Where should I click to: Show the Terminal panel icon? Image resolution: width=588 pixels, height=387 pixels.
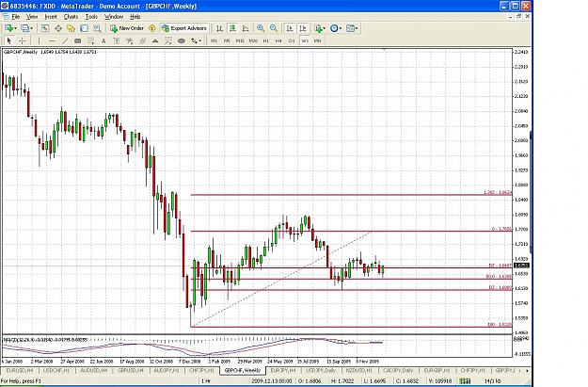[84, 28]
